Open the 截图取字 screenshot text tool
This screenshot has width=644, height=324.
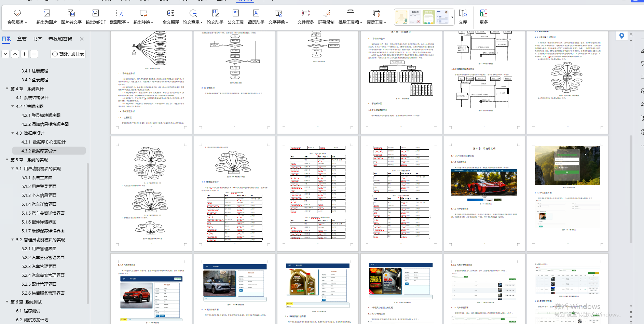(119, 17)
